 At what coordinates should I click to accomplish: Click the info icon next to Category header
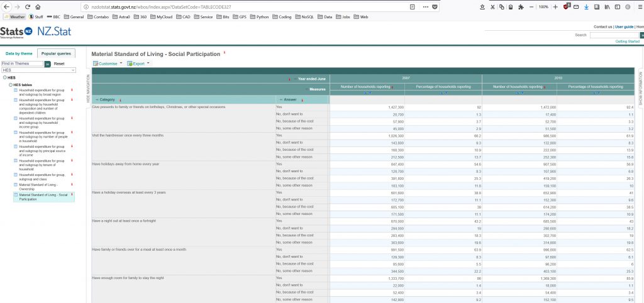pyautogui.click(x=119, y=99)
